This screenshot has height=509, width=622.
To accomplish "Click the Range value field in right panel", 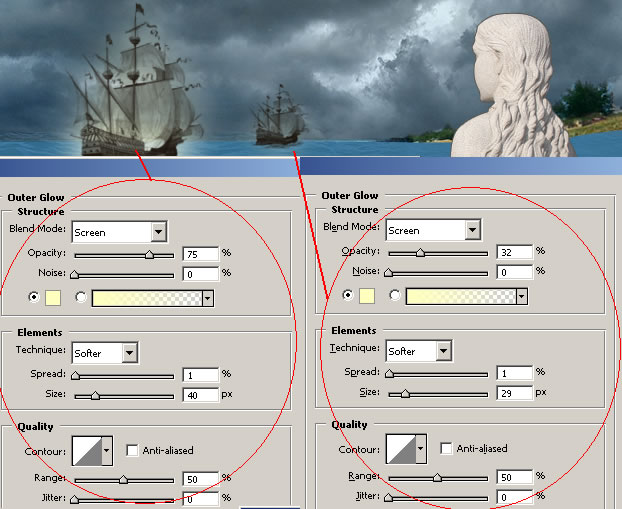I will click(x=514, y=477).
